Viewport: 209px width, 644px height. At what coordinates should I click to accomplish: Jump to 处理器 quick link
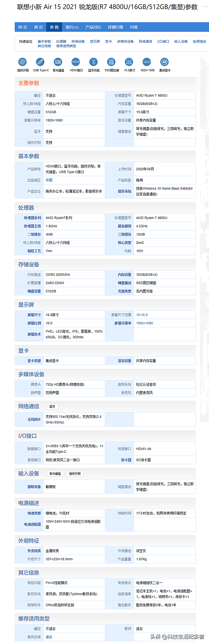(x=61, y=42)
